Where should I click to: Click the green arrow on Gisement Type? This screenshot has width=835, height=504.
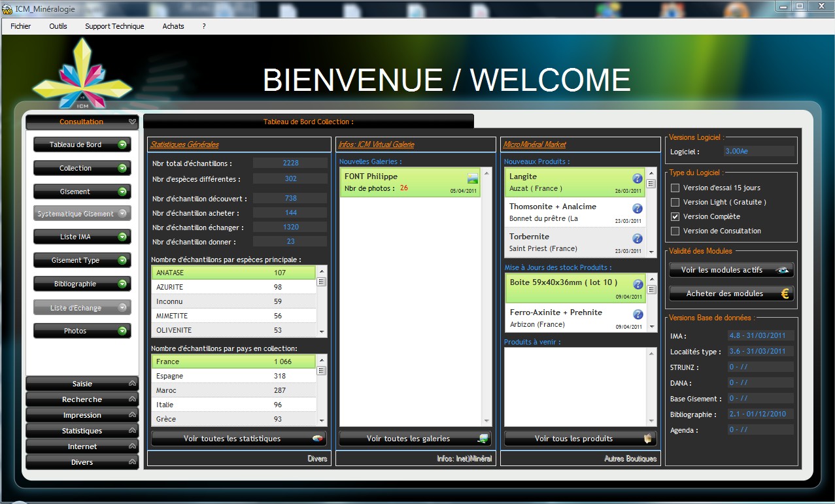[122, 260]
